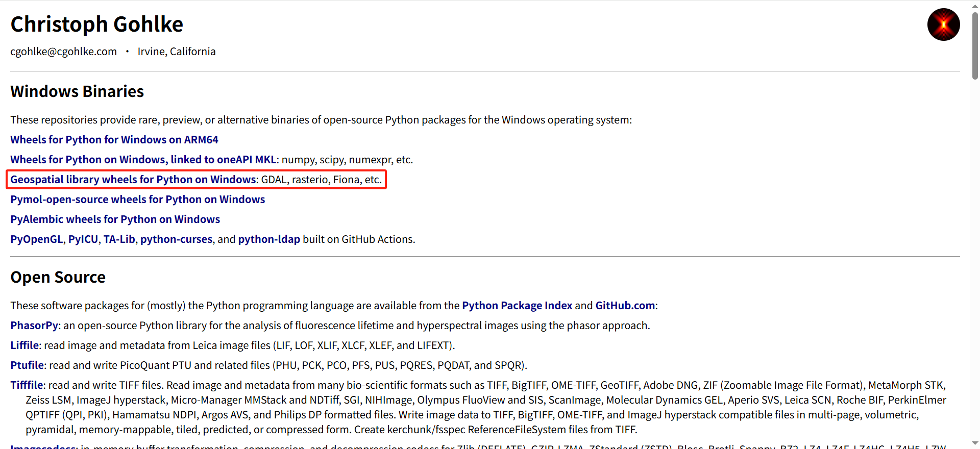Open the PhasorPy project link
The width and height of the screenshot is (980, 449).
34,326
